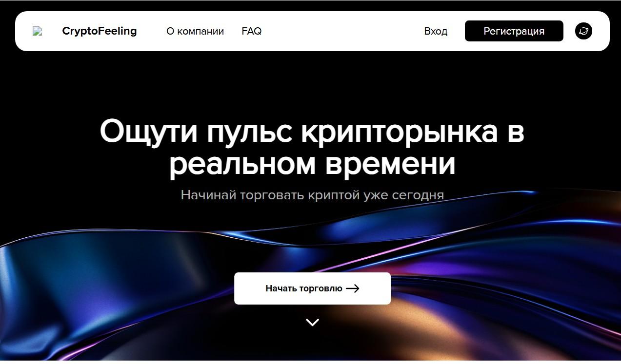
Task: Open the О компании menu item
Action: 195,31
